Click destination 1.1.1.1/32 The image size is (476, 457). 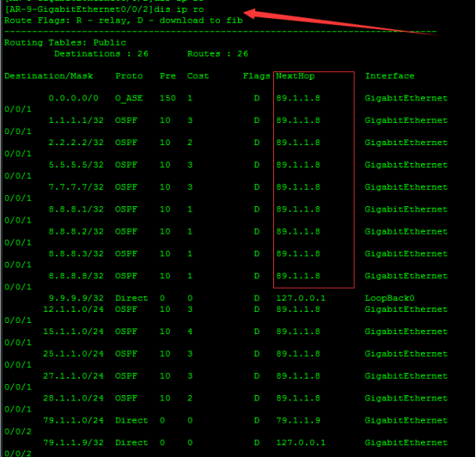76,120
